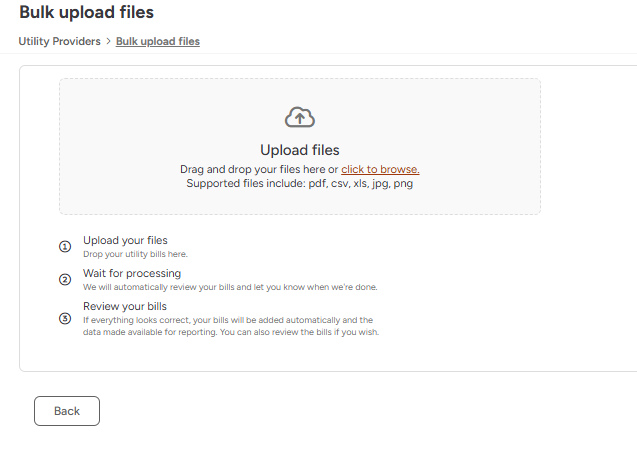Select the Bulk upload files breadcrumb link
Image resolution: width=637 pixels, height=455 pixels.
158,41
